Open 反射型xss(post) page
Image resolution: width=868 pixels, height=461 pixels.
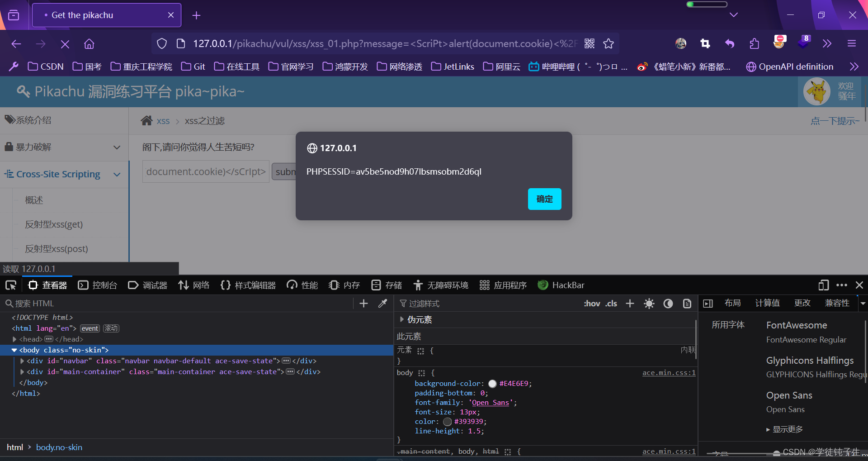coord(57,249)
